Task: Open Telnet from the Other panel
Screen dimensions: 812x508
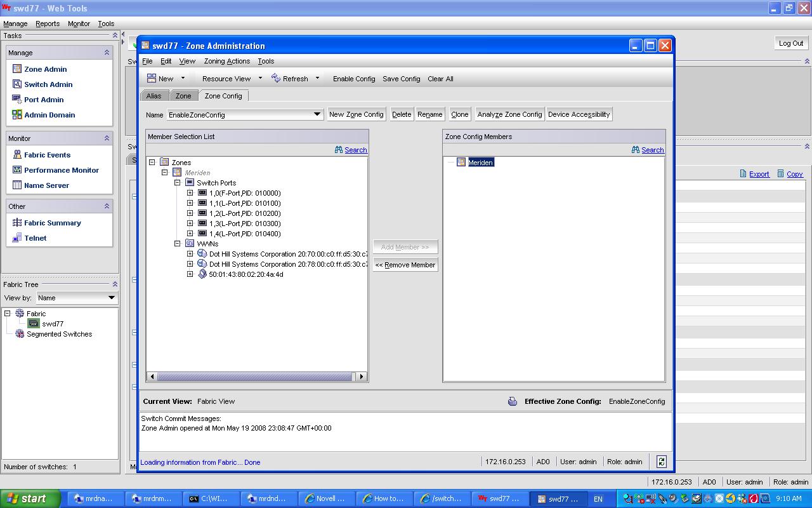Action: 35,238
